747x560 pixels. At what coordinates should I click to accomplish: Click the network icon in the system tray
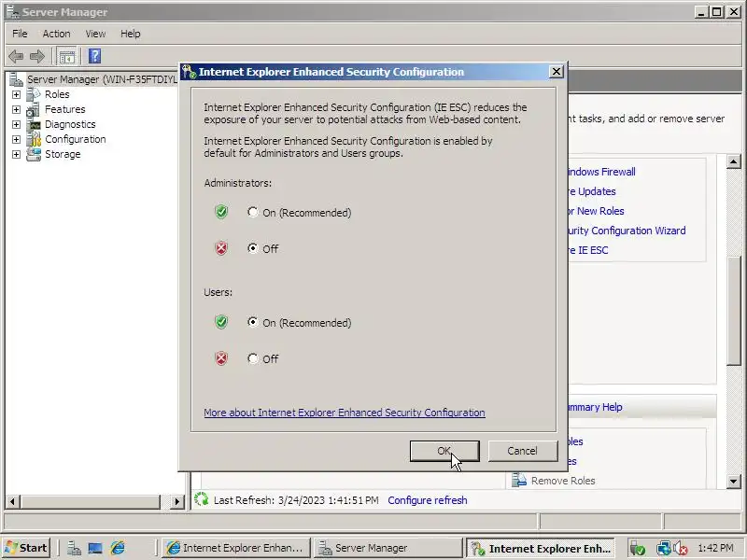click(x=663, y=549)
